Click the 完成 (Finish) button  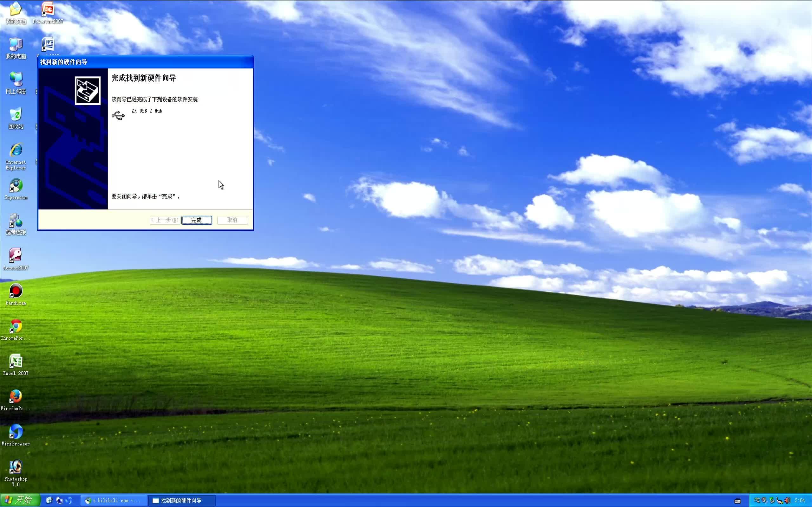pos(196,220)
